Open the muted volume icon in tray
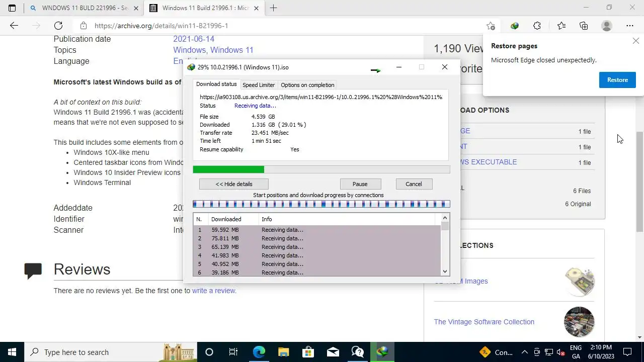Image resolution: width=644 pixels, height=362 pixels. click(561, 352)
